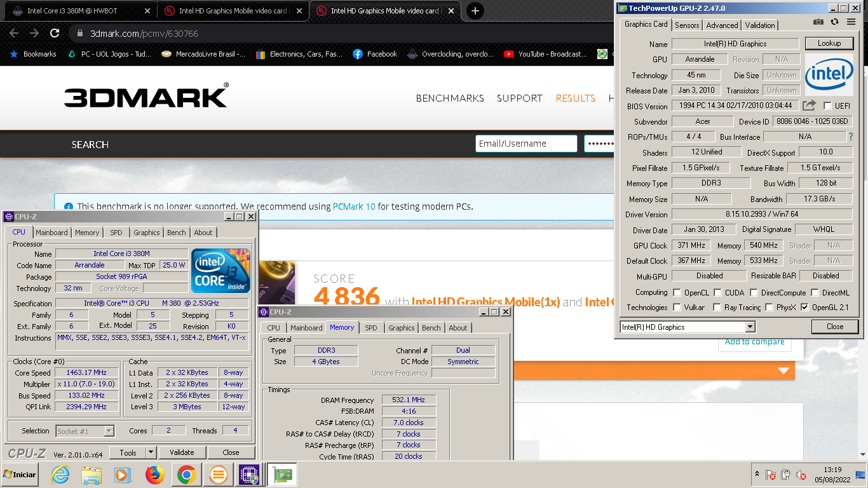This screenshot has width=868, height=488.
Task: Toggle the PhysX checkbox
Action: pos(768,308)
